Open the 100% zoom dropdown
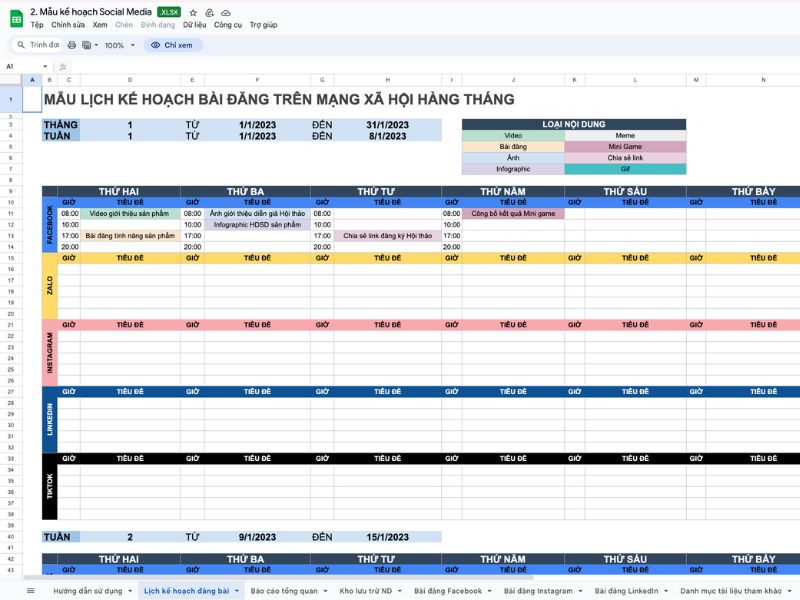The image size is (800, 600). coord(119,45)
